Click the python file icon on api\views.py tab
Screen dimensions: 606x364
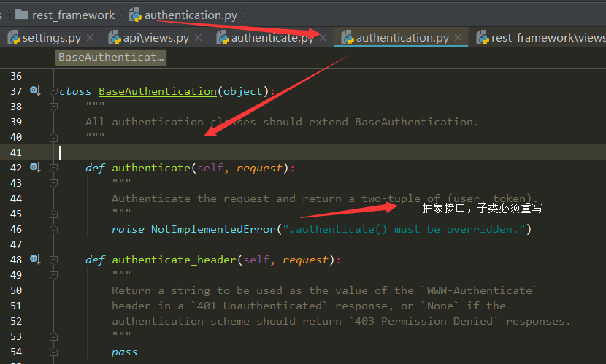pos(115,38)
